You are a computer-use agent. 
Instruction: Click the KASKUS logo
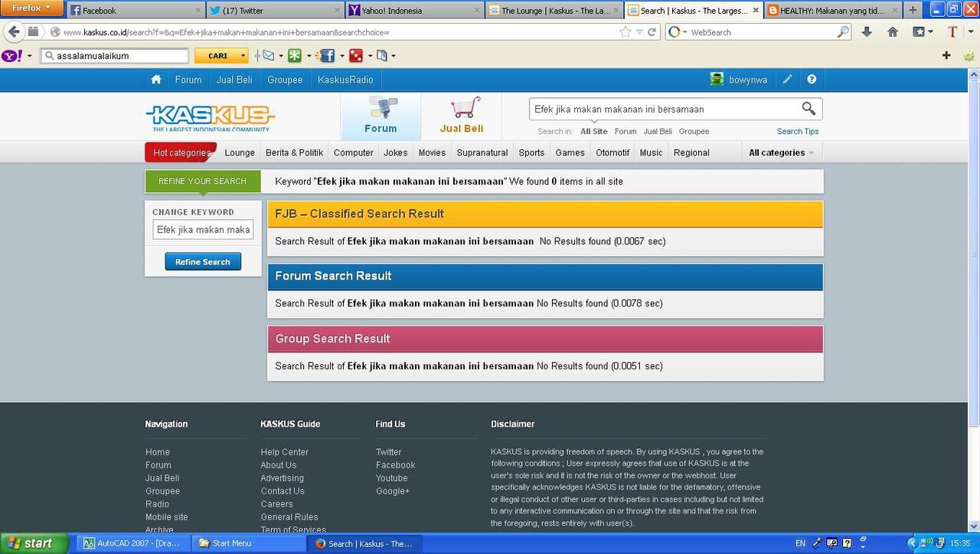(211, 116)
